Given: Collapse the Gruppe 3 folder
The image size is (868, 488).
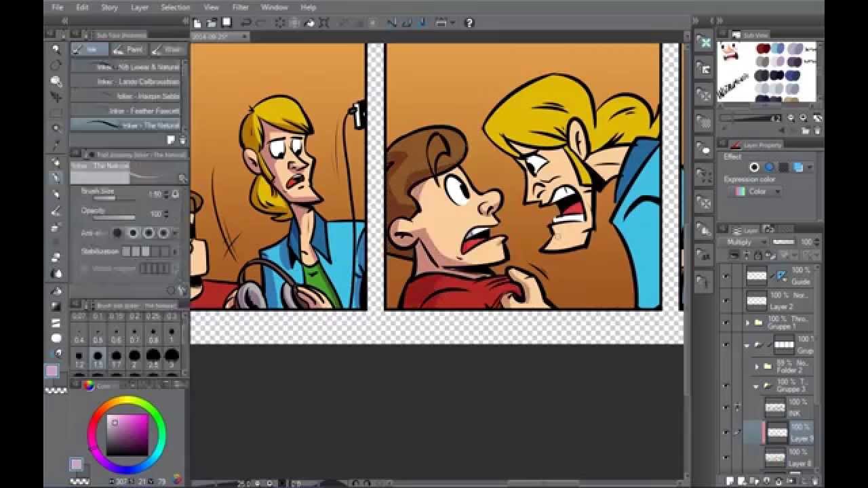Looking at the screenshot, I should [756, 386].
